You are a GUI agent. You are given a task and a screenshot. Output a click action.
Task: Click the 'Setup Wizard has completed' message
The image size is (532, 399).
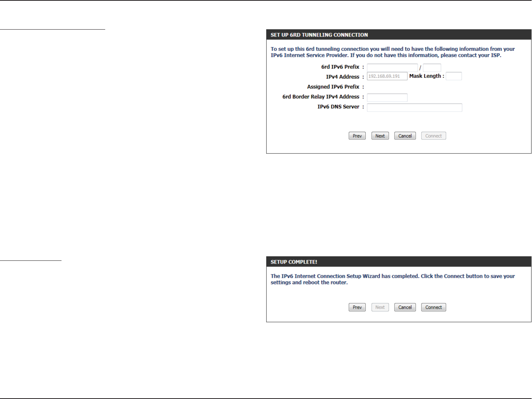point(393,279)
